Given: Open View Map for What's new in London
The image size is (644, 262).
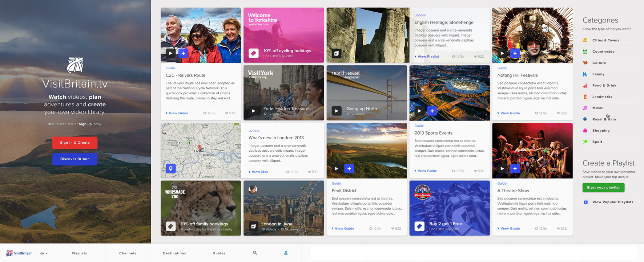Looking at the screenshot, I should 258,172.
